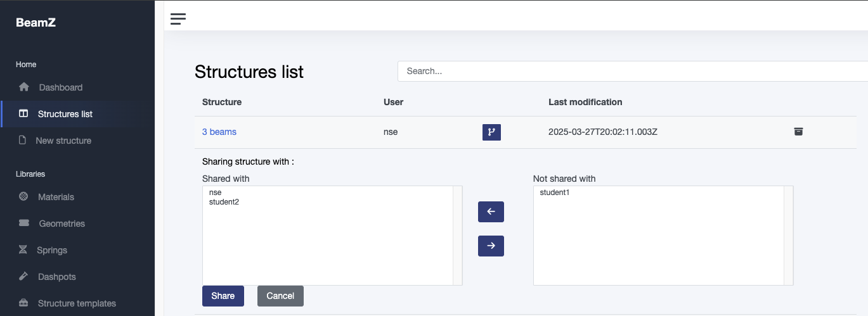The image size is (868, 316).
Task: Select nse in the Shared with list
Action: [216, 193]
